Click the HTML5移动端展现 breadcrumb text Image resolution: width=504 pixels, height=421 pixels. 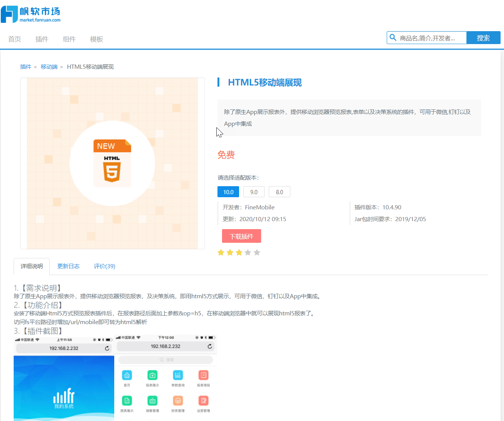90,67
